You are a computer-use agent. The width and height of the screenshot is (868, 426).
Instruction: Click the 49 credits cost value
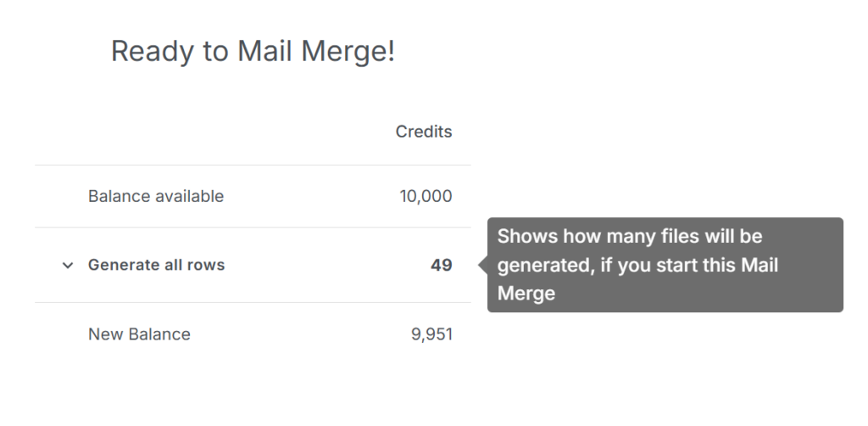pos(441,265)
